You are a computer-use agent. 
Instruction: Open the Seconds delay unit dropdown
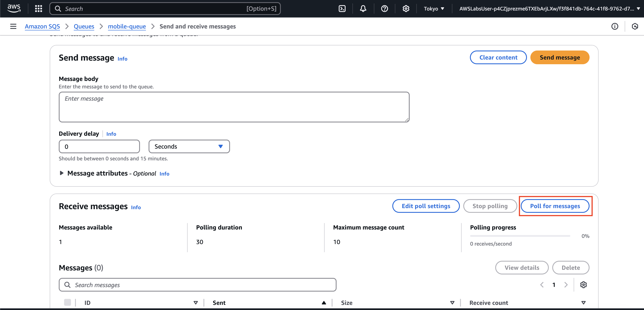(189, 146)
